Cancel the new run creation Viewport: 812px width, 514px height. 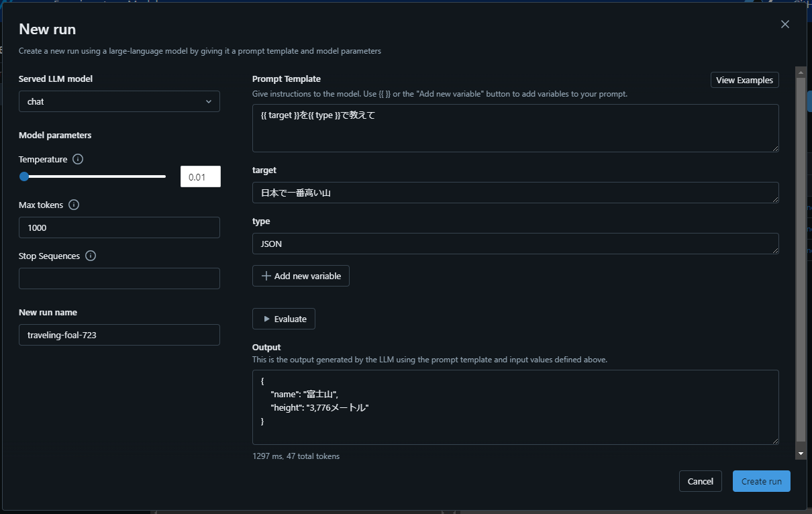click(x=700, y=481)
